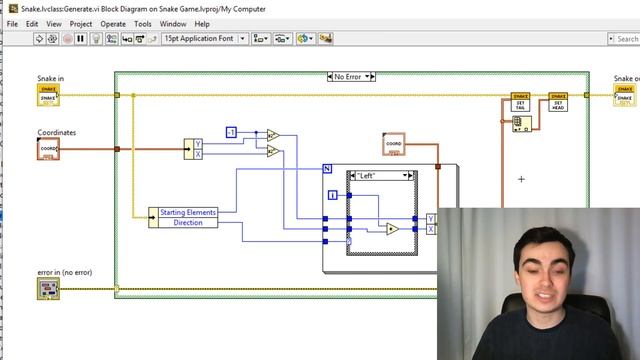Click the LabVIEW icon in title bar
This screenshot has height=360, width=640.
13,9
